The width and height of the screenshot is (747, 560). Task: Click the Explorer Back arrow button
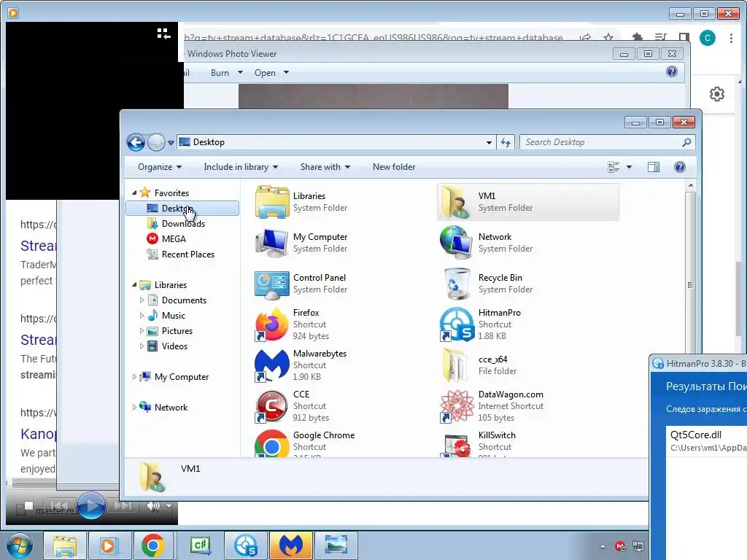136,142
